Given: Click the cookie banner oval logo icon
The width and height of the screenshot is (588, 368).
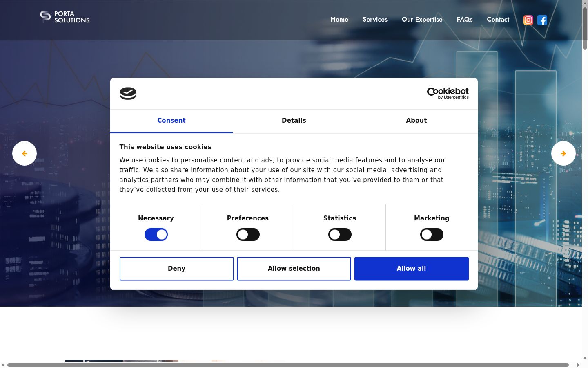Looking at the screenshot, I should pos(128,94).
